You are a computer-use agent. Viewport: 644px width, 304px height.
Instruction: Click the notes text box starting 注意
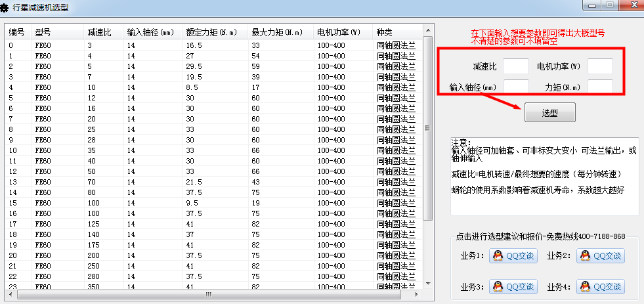(x=545, y=176)
